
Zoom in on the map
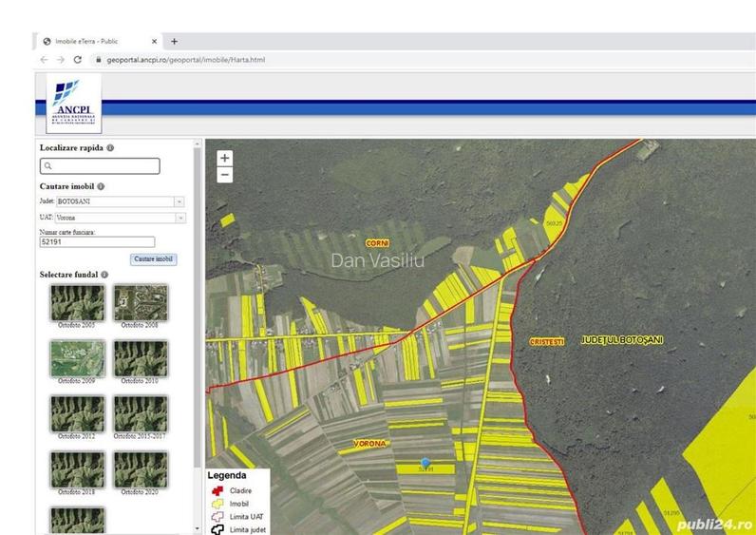click(x=224, y=159)
